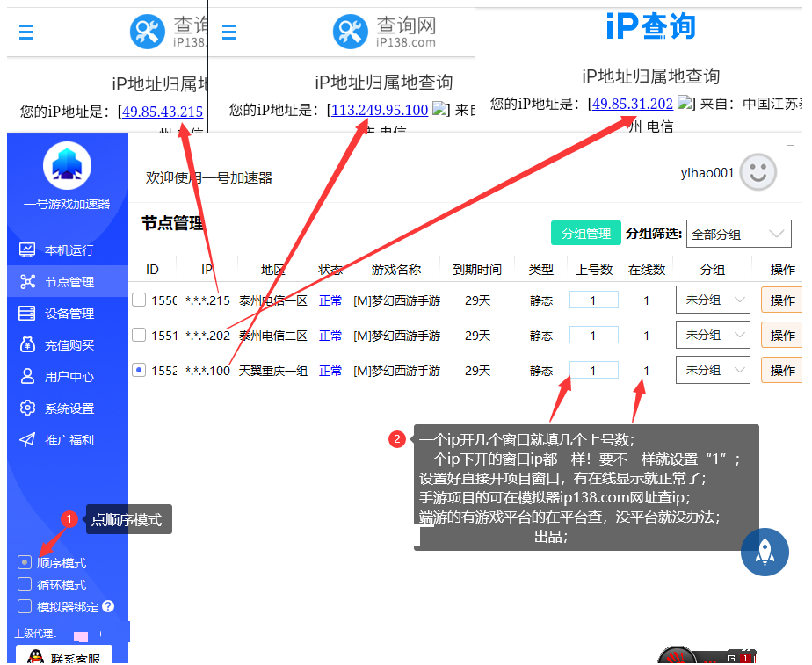Click the *.*.*.202 IP cell
Screen dimensions: 812x665
pos(207,336)
